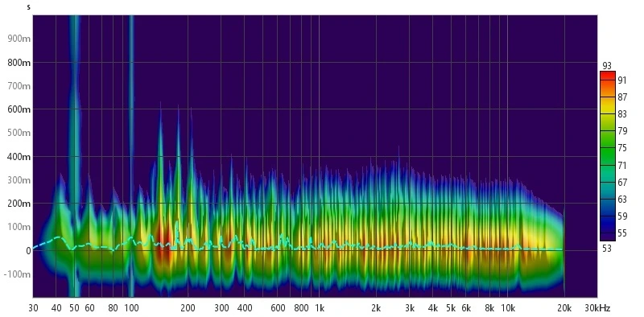Select the 4k frequency axis label
The image size is (644, 317).
coord(433,308)
